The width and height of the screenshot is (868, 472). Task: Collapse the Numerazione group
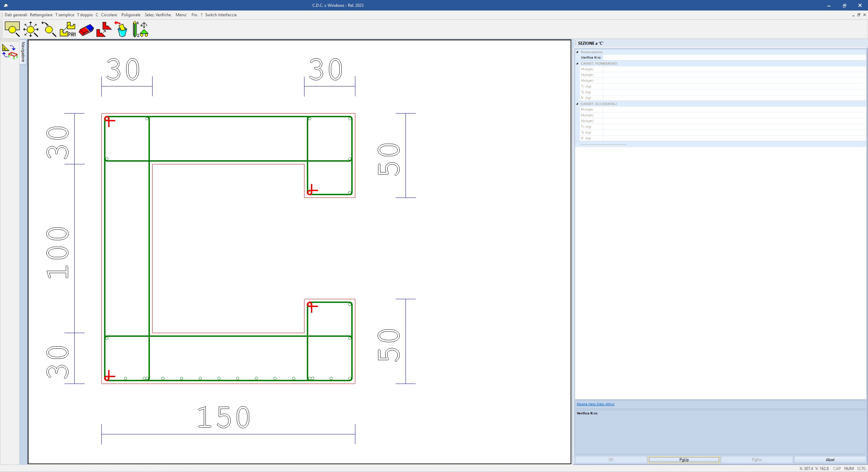click(577, 52)
